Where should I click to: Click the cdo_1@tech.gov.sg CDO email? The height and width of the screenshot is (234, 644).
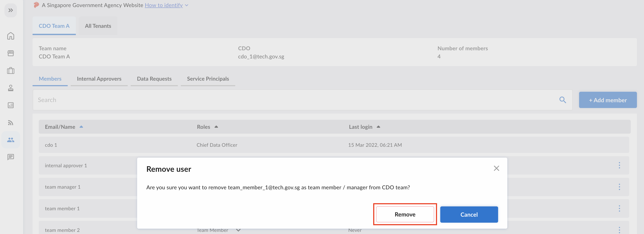coord(261,57)
